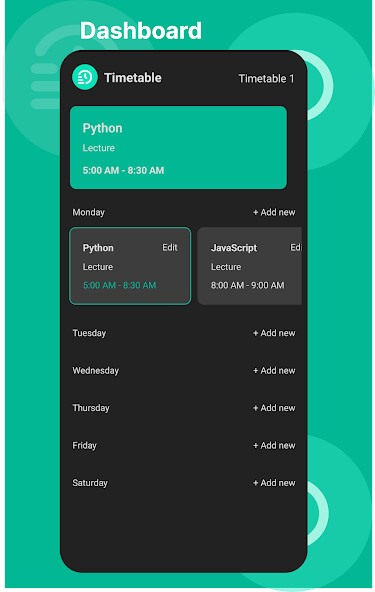Click the green 5:00 AM - 8:30 AM time text
Screen dimensions: 375x592
pos(119,285)
